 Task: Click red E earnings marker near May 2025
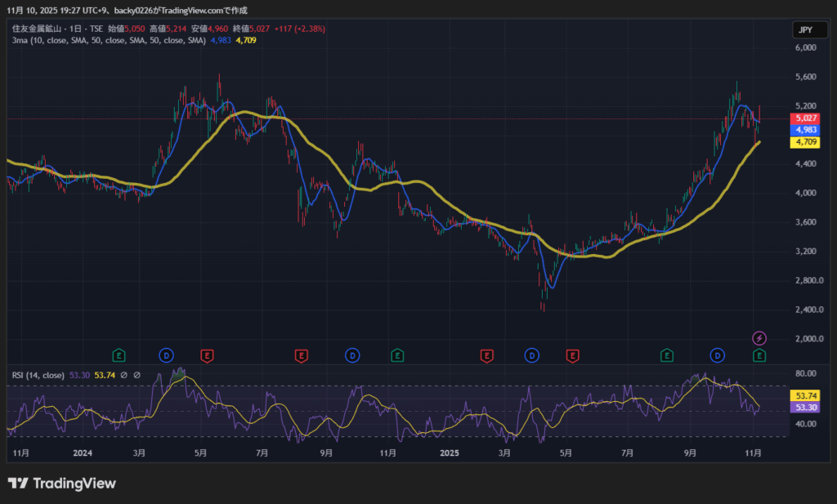click(x=572, y=355)
